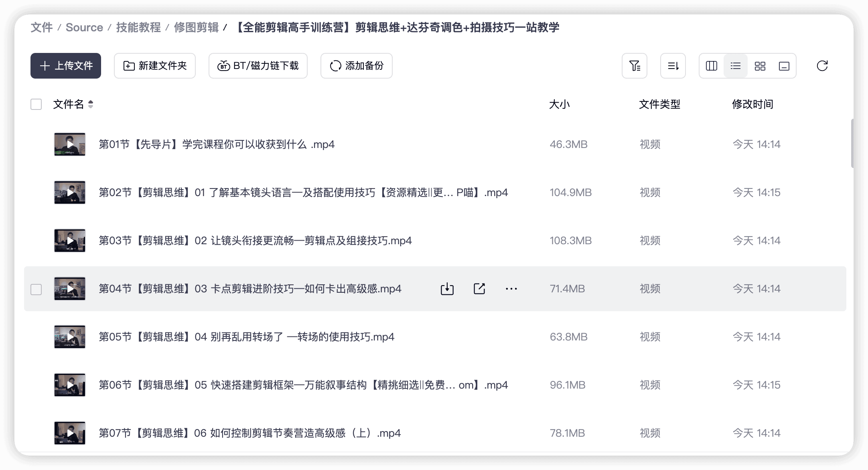Switch to column view layout

click(711, 66)
